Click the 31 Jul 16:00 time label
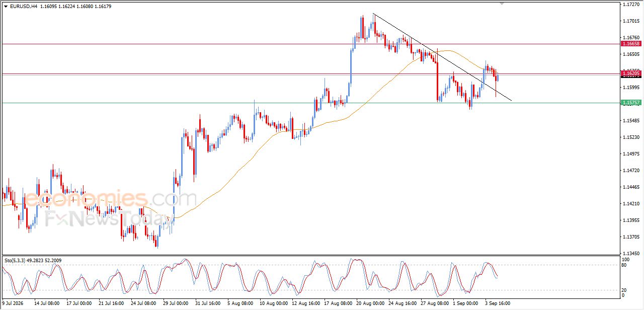 click(x=208, y=303)
